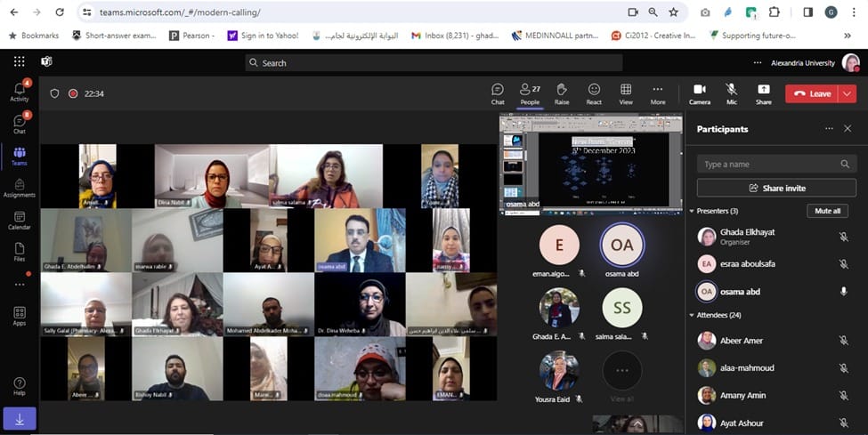This screenshot has height=435, width=868.
Task: Toggle the Mic mute state
Action: pyautogui.click(x=731, y=93)
